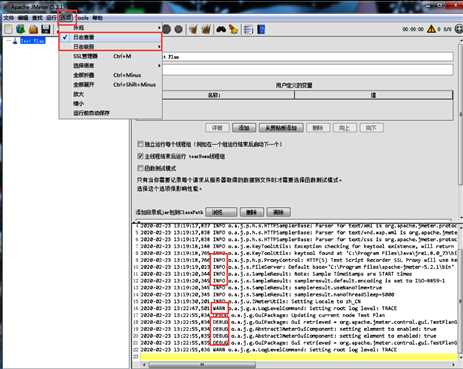
Task: Click the yellow highlighted last log line
Action: [298, 357]
